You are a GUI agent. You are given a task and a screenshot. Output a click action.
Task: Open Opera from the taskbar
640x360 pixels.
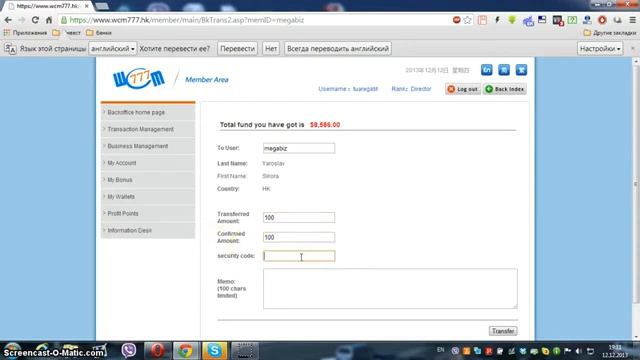pyautogui.click(x=157, y=350)
